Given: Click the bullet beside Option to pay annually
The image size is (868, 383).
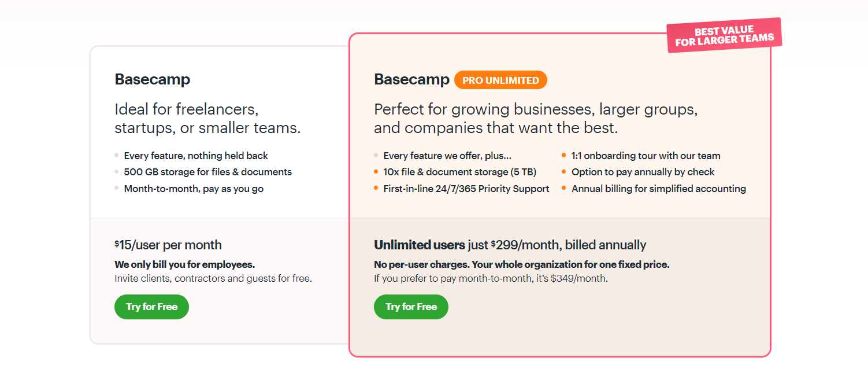Looking at the screenshot, I should click(x=564, y=171).
